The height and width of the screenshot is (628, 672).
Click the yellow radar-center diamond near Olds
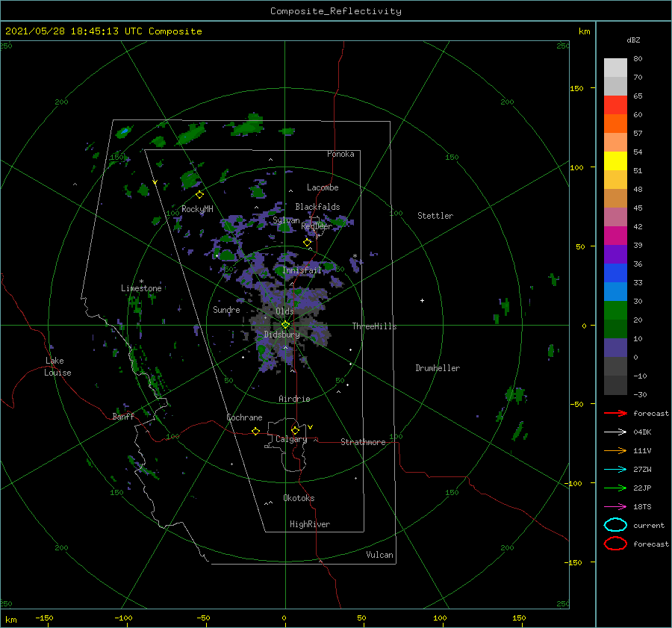click(285, 325)
